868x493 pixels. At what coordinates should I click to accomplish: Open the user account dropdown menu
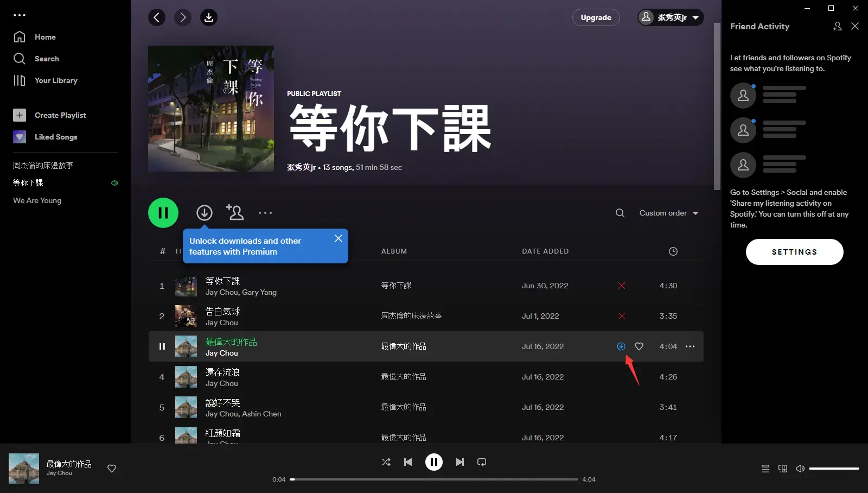[x=671, y=17]
